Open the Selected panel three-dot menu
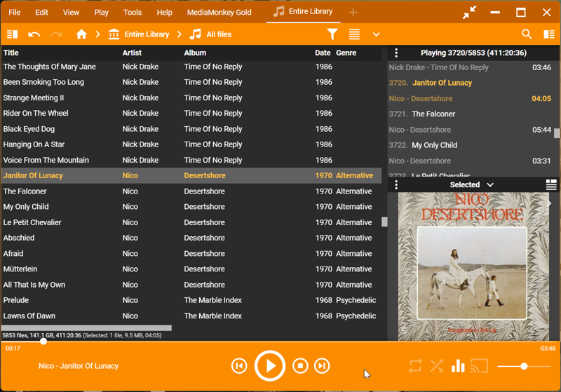Screen dimensions: 561x392 click(396, 185)
